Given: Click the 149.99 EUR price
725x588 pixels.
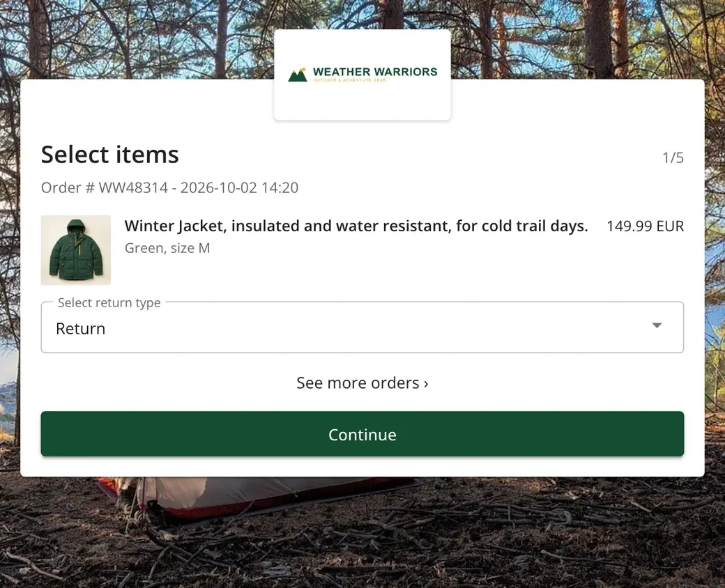Looking at the screenshot, I should pos(645,226).
